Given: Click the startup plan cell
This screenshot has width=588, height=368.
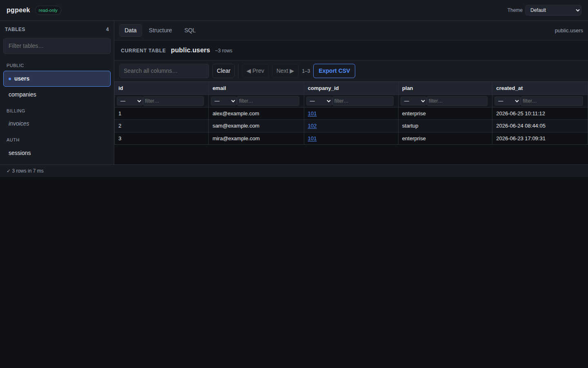Looking at the screenshot, I should tap(445, 126).
